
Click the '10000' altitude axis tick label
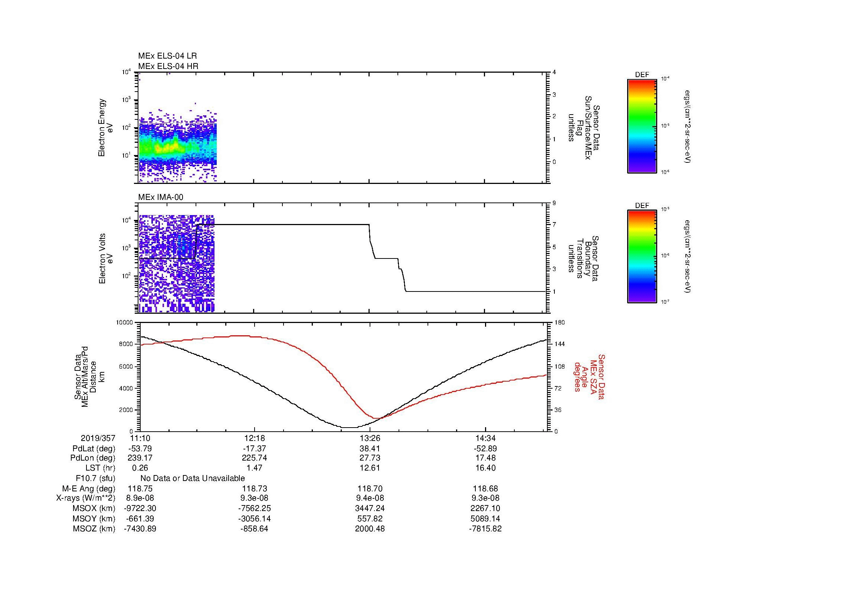point(124,323)
